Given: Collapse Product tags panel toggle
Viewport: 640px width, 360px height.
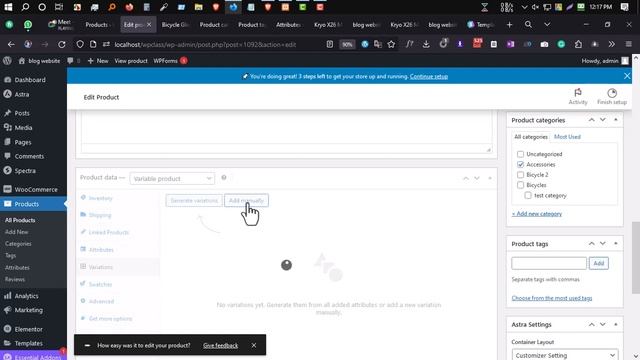Looking at the screenshot, I should [x=616, y=244].
